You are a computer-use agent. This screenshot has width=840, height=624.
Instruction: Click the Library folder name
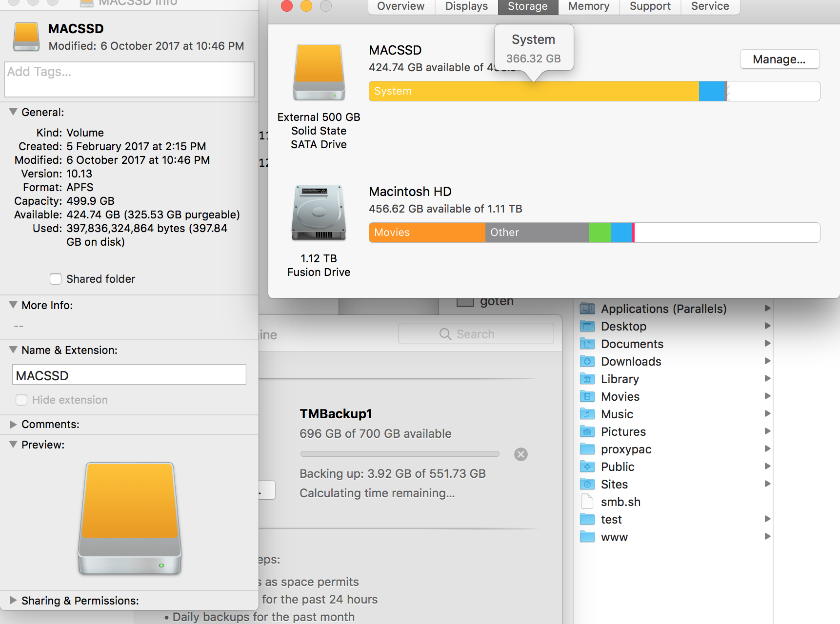(x=620, y=379)
